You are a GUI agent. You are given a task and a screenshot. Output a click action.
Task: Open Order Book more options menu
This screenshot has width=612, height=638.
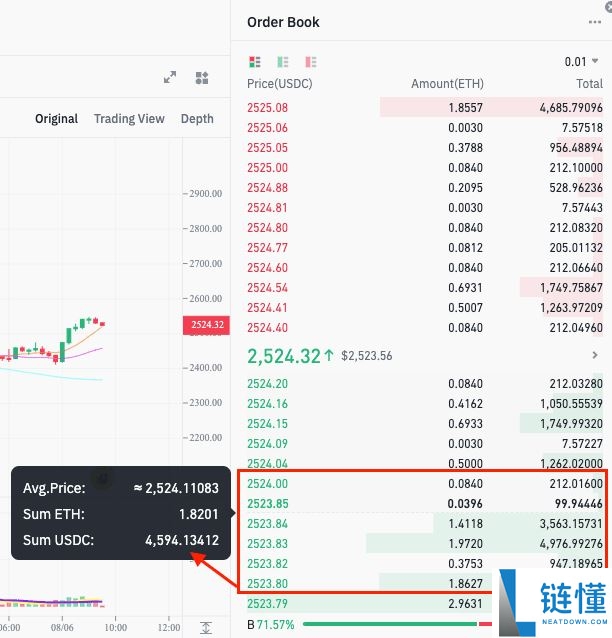click(x=595, y=22)
